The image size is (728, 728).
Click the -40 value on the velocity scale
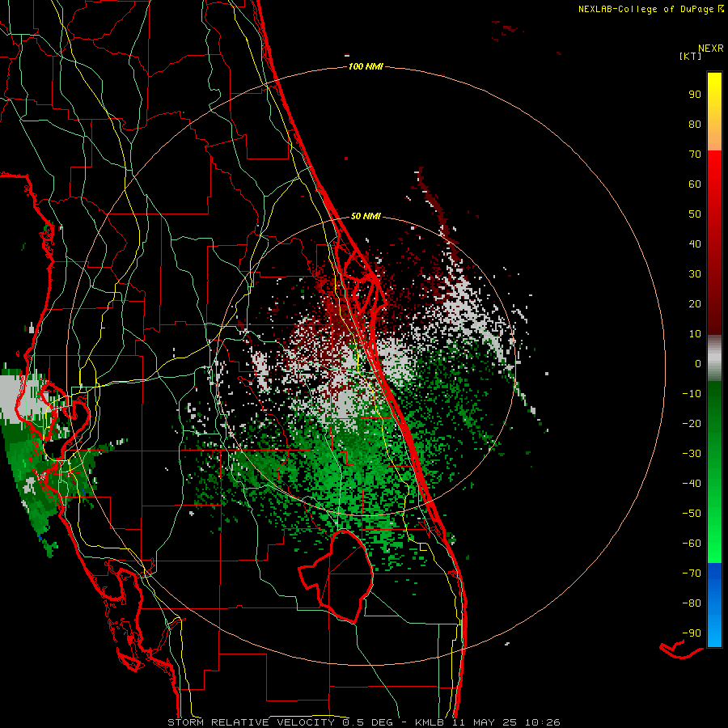pos(692,484)
